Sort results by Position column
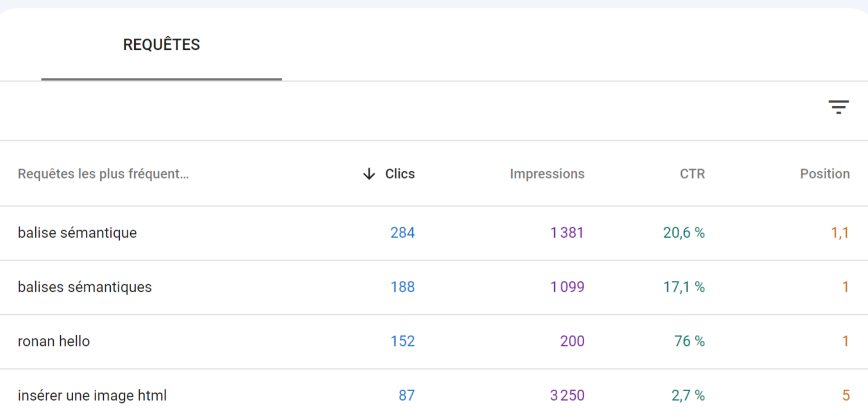 825,174
